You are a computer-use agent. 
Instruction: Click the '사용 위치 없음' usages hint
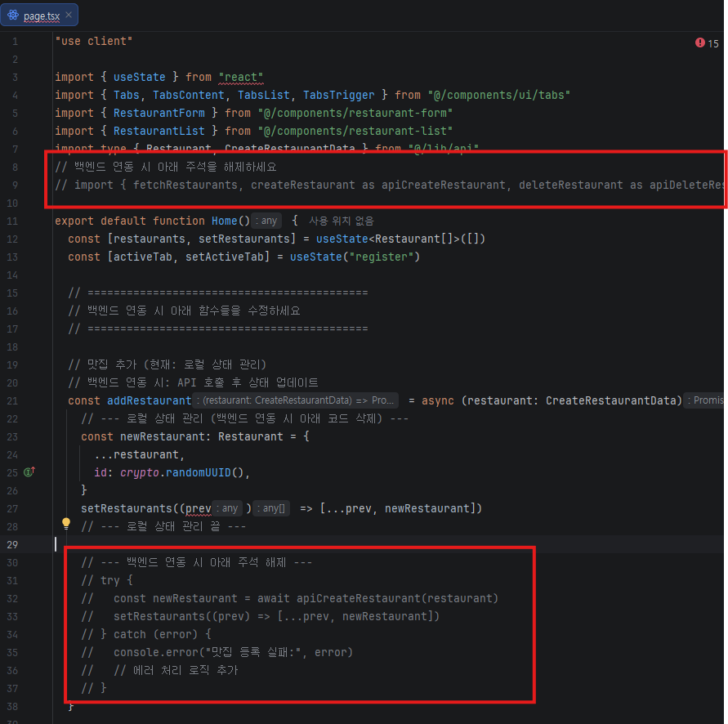pyautogui.click(x=342, y=221)
